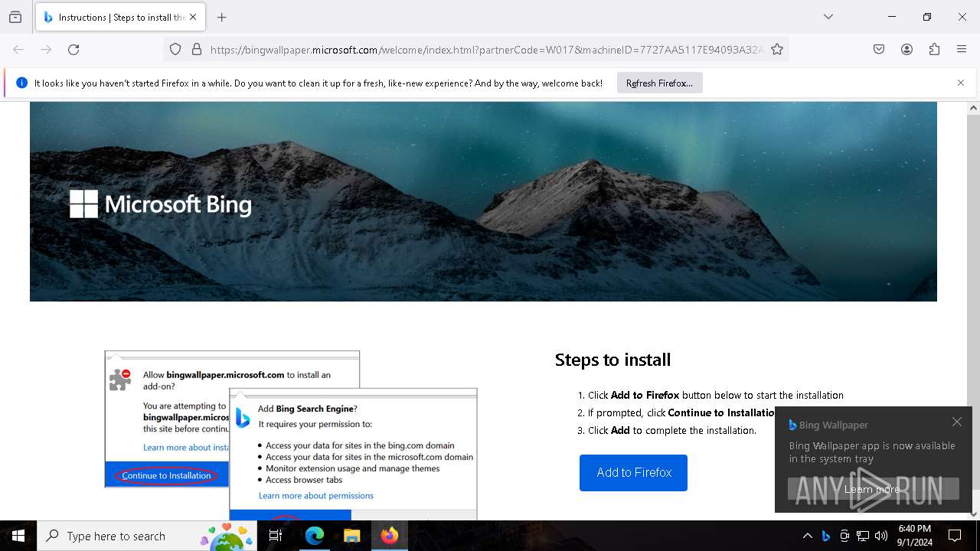This screenshot has width=980, height=551.
Task: Open Bing Wallpaper tray icon
Action: click(825, 536)
